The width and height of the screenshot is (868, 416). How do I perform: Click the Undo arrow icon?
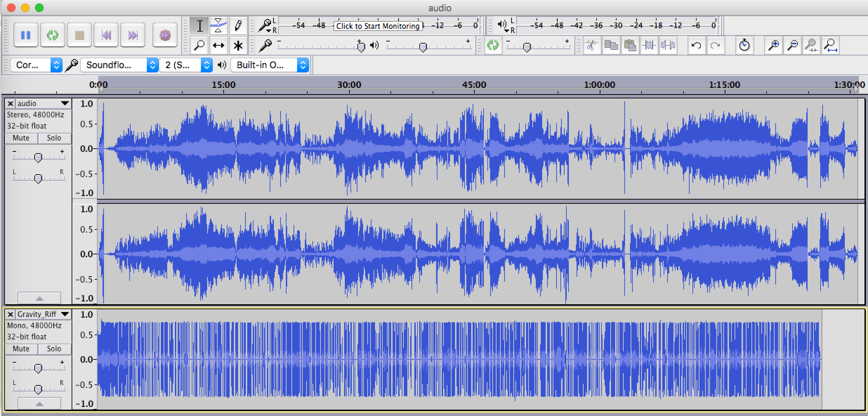click(696, 45)
